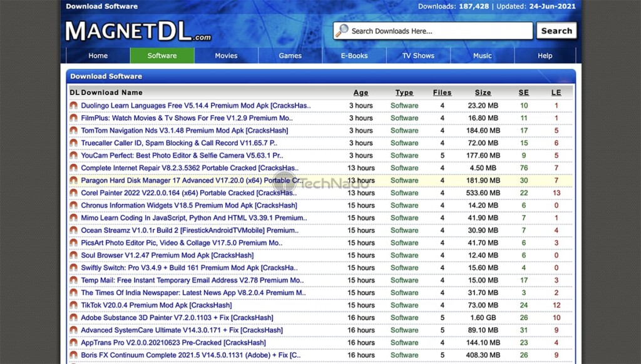This screenshot has height=364, width=641.
Task: Sort list by Age column
Action: [x=361, y=93]
